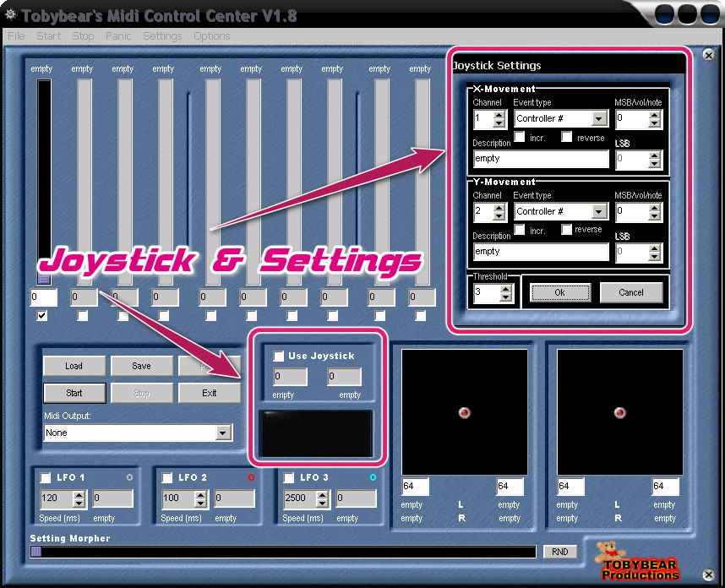Click the Threshold stepper arrows
The image size is (725, 588).
(x=506, y=292)
